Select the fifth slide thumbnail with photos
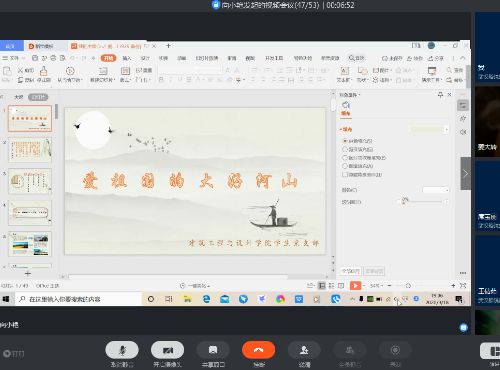Viewport: 500px width, 370px height. [x=30, y=244]
